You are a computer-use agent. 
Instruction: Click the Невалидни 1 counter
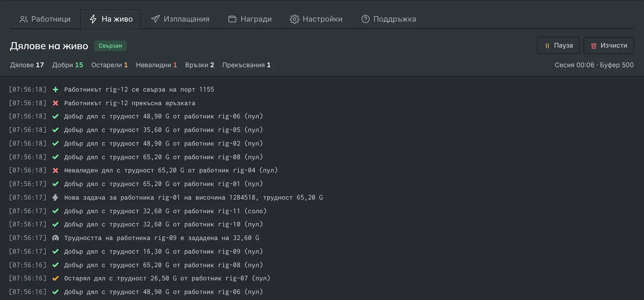pos(156,65)
